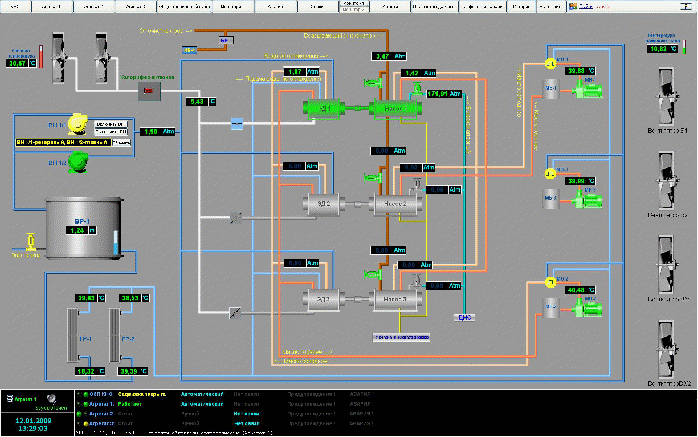Click the green valve beside the 171,01 Atm reading
Screen dimensions: 698x437
[417, 88]
